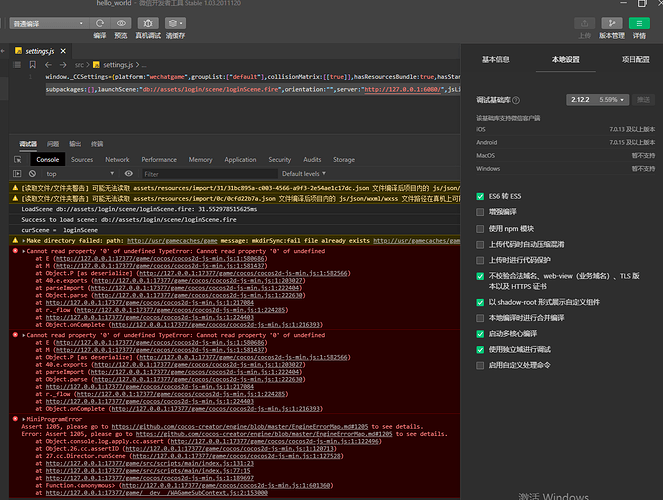Click the compile refresh icon in toolbar
Screen dimensions: 663x500
(x=100, y=23)
